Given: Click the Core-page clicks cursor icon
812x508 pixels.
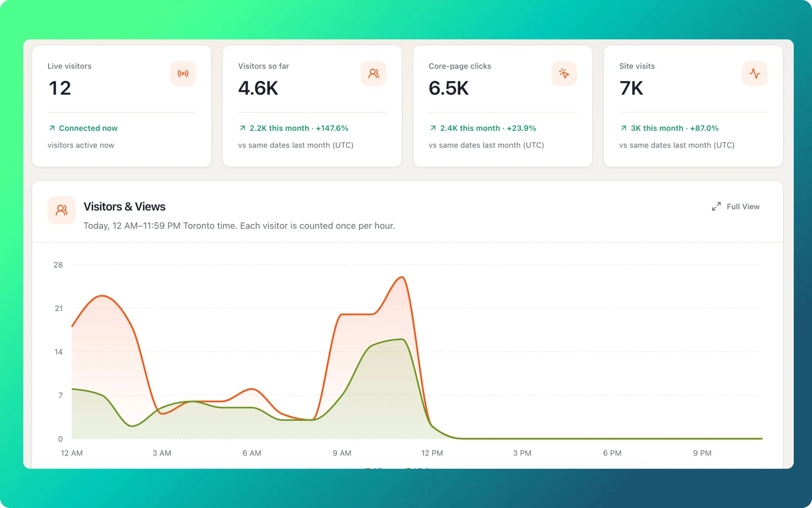Looking at the screenshot, I should pyautogui.click(x=564, y=73).
